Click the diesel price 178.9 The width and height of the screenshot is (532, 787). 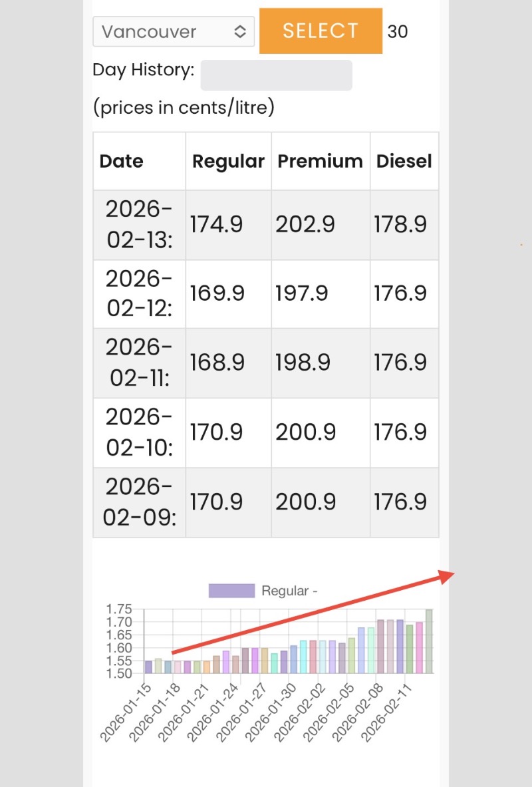(x=400, y=225)
